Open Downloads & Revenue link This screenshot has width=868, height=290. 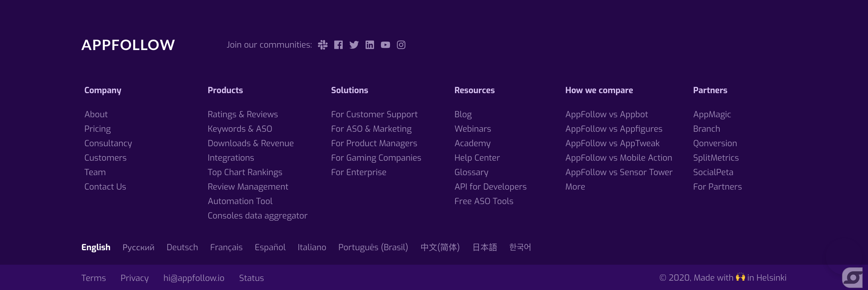tap(251, 143)
